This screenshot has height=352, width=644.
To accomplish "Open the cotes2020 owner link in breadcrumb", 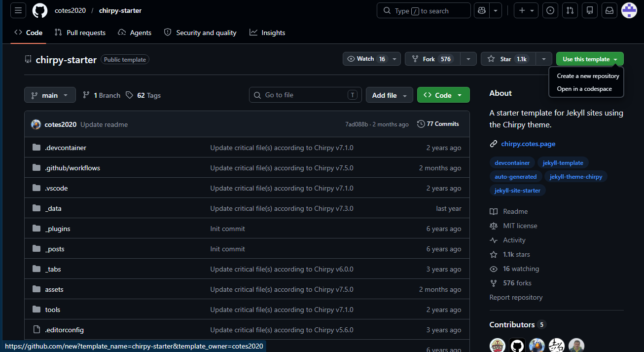I will point(70,10).
